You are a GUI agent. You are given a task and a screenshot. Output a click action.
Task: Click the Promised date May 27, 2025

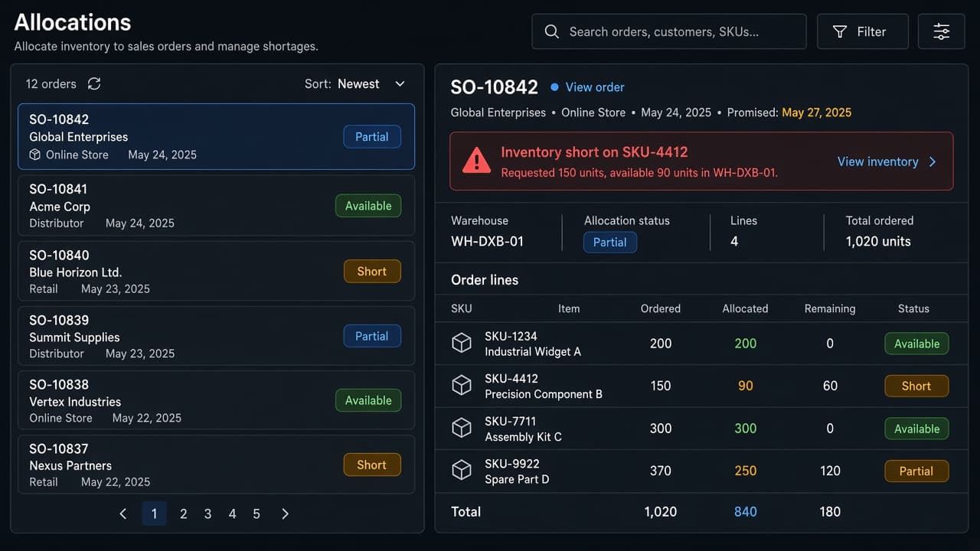(x=816, y=112)
